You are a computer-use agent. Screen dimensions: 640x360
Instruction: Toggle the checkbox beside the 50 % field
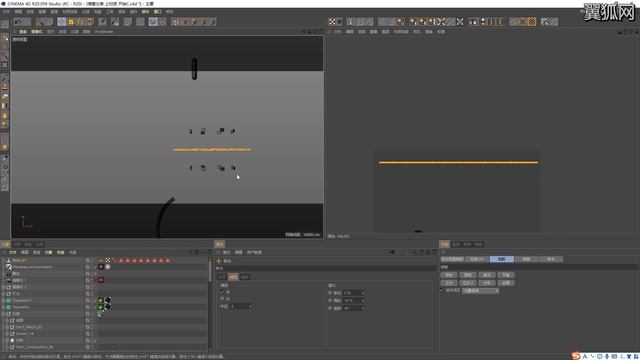330,300
